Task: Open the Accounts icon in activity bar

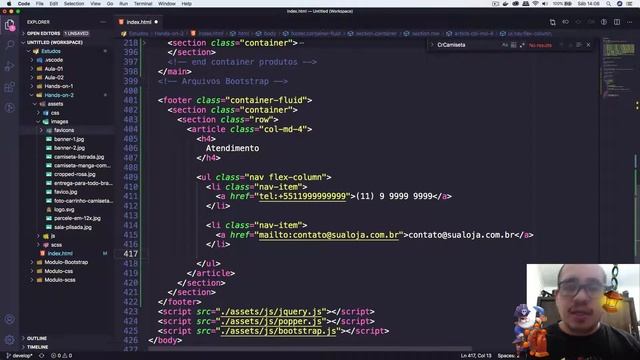Action: click(x=10, y=319)
